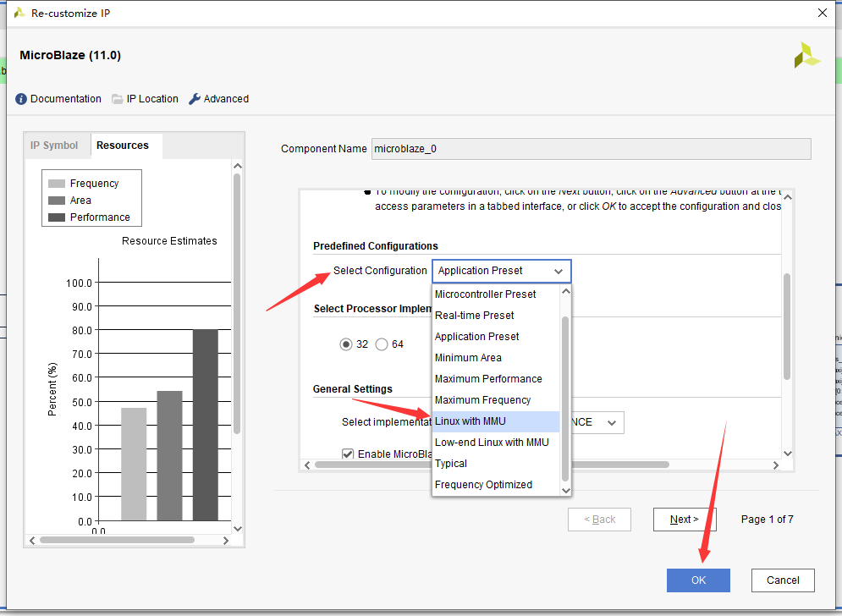Click Resources panel scroll-up arrow
This screenshot has height=616, width=842.
[238, 166]
